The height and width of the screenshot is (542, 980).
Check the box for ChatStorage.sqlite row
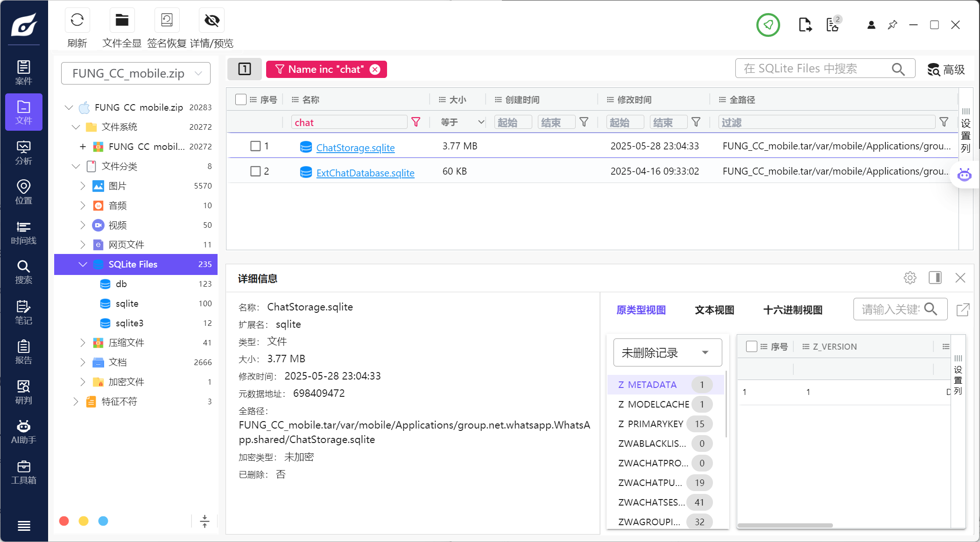pyautogui.click(x=255, y=146)
